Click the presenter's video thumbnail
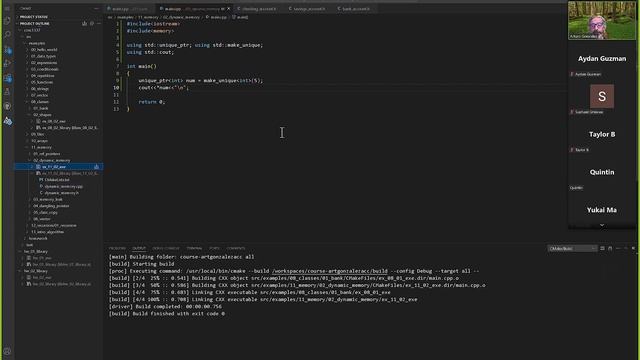The image size is (640, 360). (602, 20)
